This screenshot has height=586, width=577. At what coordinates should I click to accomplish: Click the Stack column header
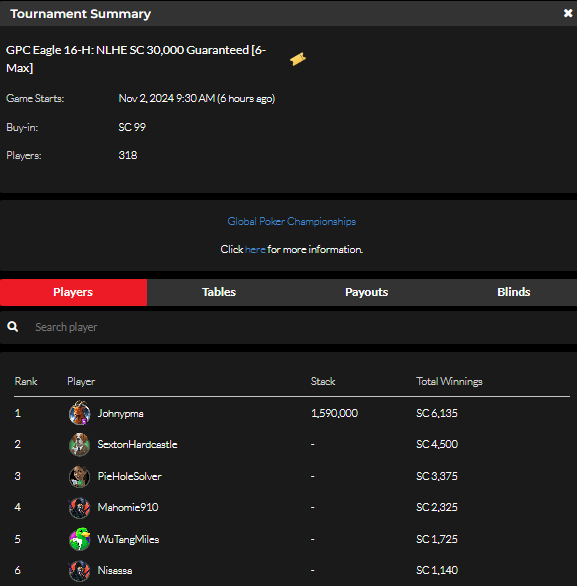pos(323,381)
